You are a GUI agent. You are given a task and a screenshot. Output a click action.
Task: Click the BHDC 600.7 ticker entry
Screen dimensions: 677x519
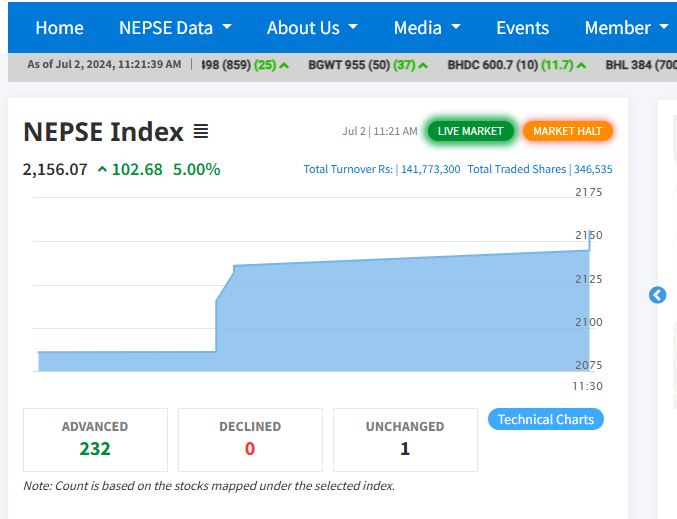click(517, 65)
